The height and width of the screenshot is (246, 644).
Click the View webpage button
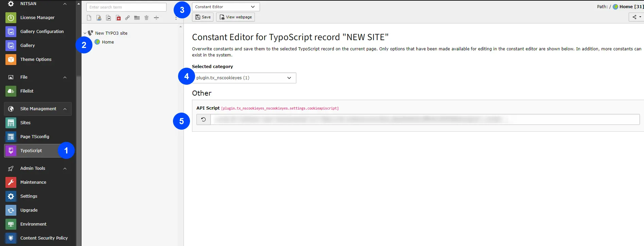pos(236,17)
